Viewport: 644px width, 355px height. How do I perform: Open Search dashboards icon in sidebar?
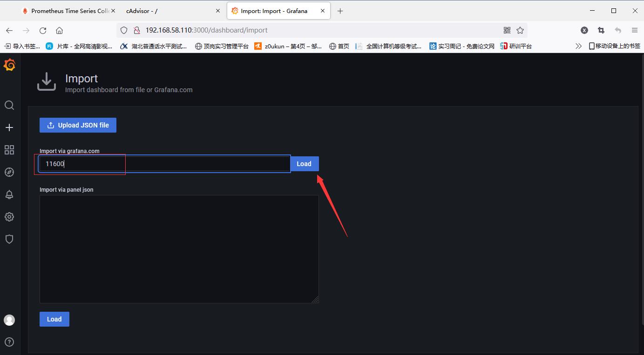9,105
